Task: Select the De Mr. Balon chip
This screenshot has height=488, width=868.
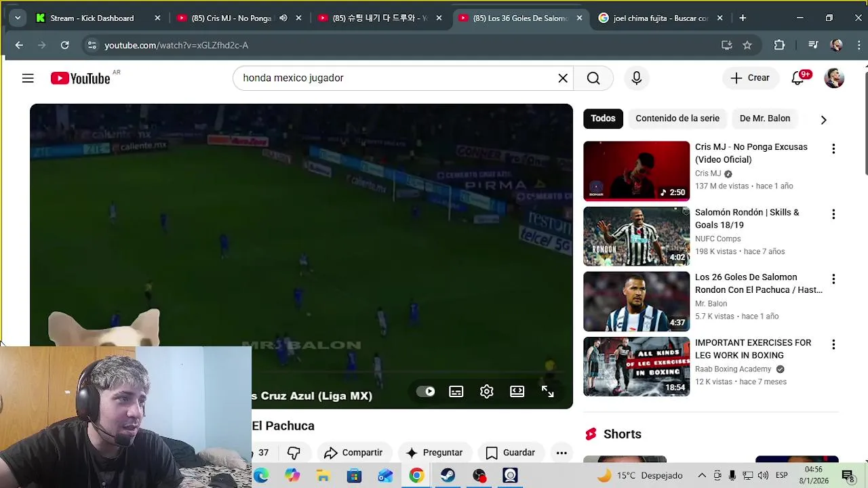Action: click(765, 118)
